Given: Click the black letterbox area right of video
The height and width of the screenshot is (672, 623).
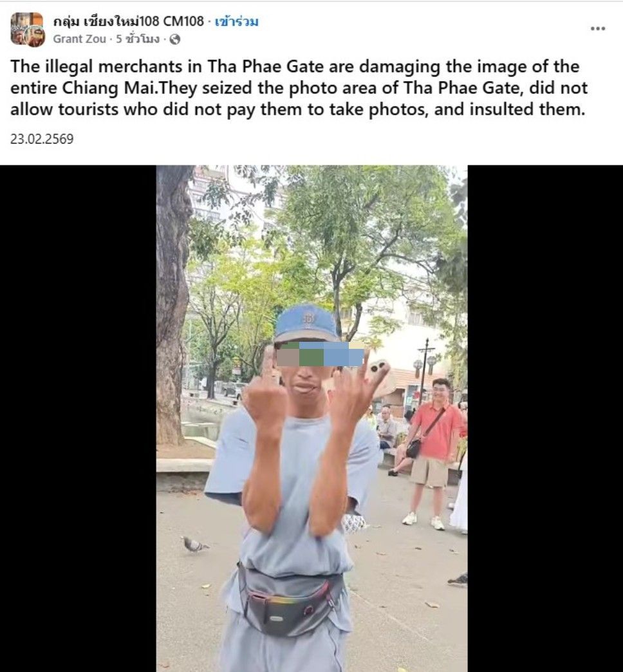Looking at the screenshot, I should tap(545, 418).
